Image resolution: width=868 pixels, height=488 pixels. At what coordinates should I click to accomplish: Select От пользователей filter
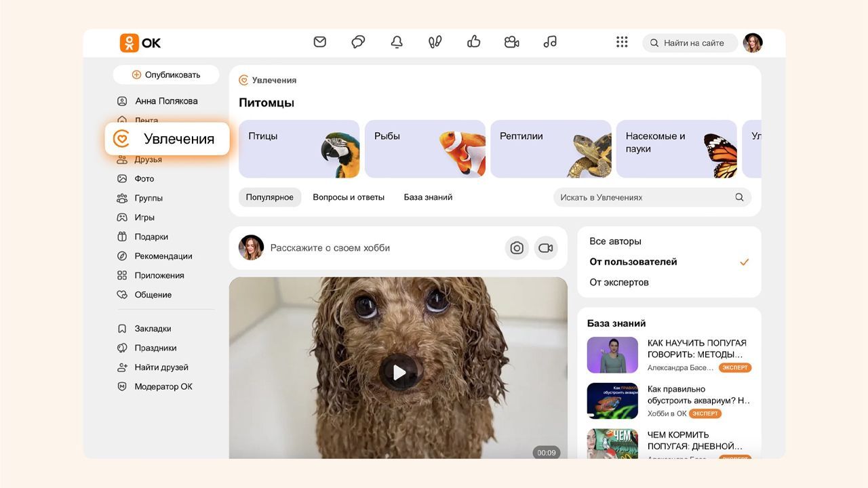[669, 262]
